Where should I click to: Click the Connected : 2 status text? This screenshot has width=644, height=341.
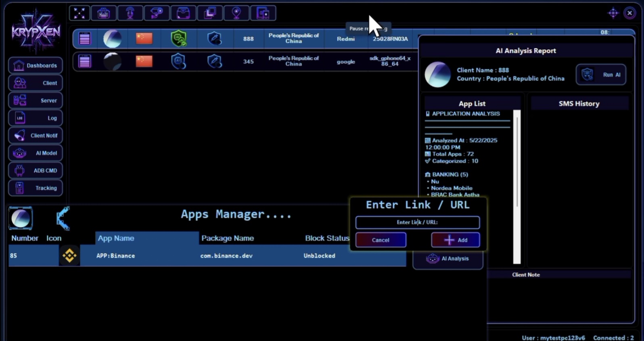click(613, 338)
